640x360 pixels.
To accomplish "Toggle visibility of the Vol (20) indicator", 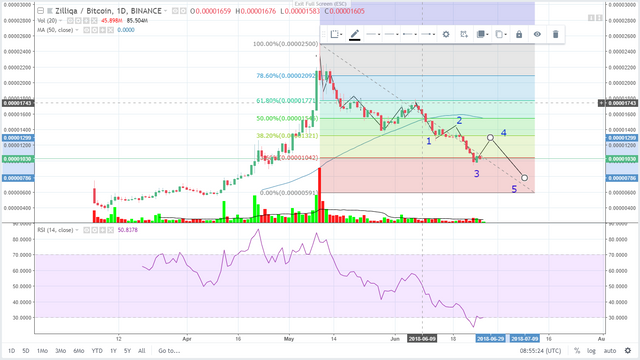I will 70,20.
